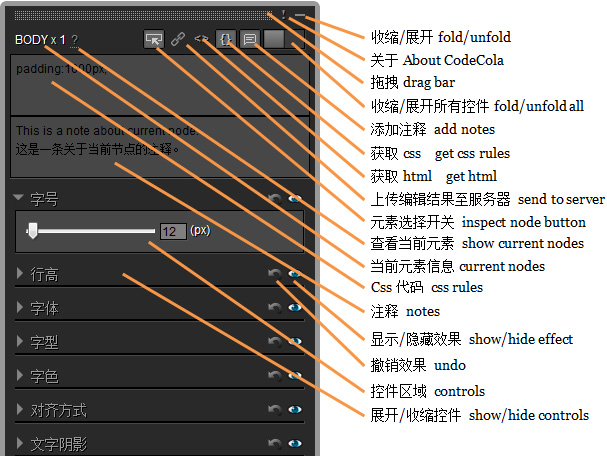Click the font size value field
607x456 pixels.
(x=172, y=231)
